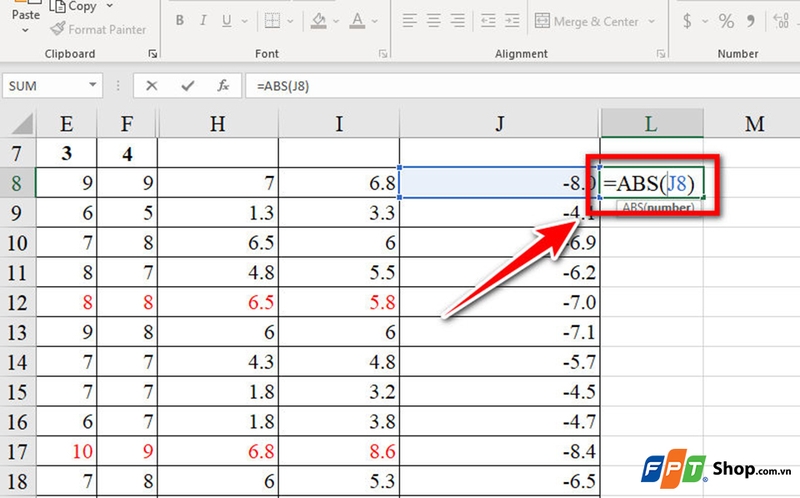This screenshot has width=800, height=498.
Task: Open Merge & Center dropdown arrow
Action: [652, 21]
